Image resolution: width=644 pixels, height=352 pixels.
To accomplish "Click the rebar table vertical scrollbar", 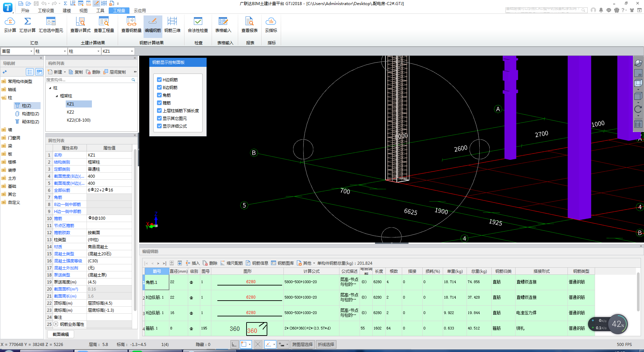I will (638, 292).
